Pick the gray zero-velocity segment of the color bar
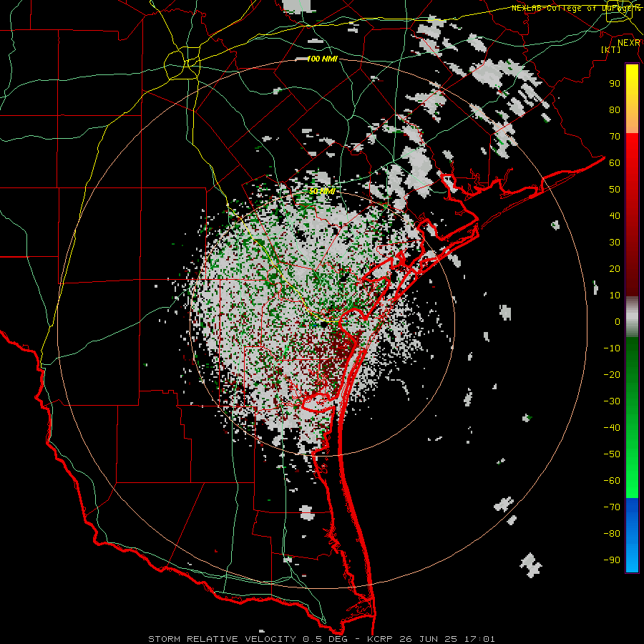 (632, 317)
